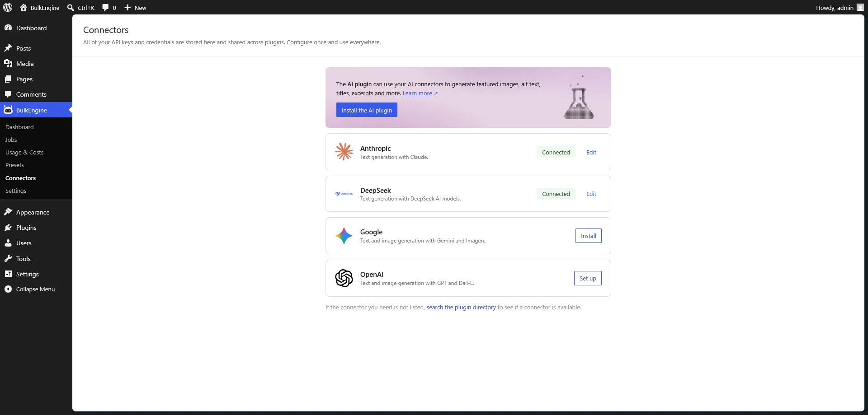Click the Users person icon
Screen dimensions: 868x415
8,242
